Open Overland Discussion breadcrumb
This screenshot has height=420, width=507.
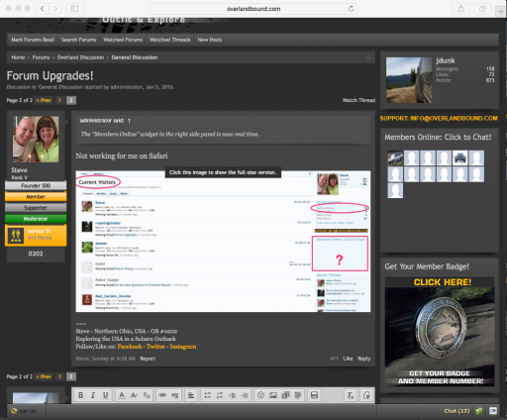click(x=80, y=57)
